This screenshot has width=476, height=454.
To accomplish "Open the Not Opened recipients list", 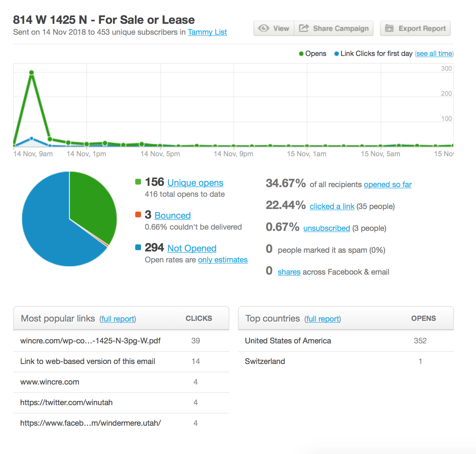I will pos(192,248).
